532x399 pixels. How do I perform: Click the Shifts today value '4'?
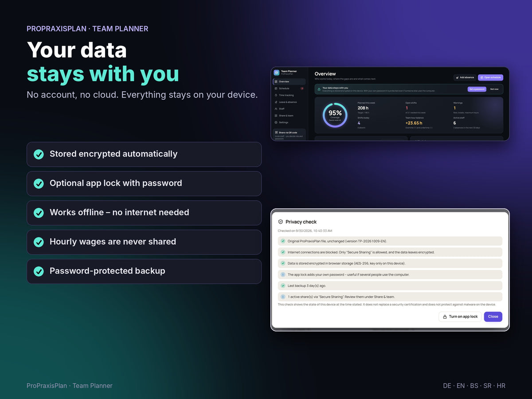[x=359, y=123]
